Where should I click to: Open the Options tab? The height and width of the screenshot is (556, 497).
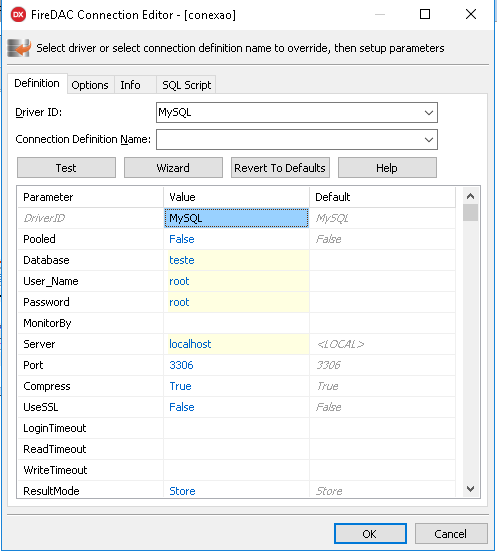click(90, 85)
